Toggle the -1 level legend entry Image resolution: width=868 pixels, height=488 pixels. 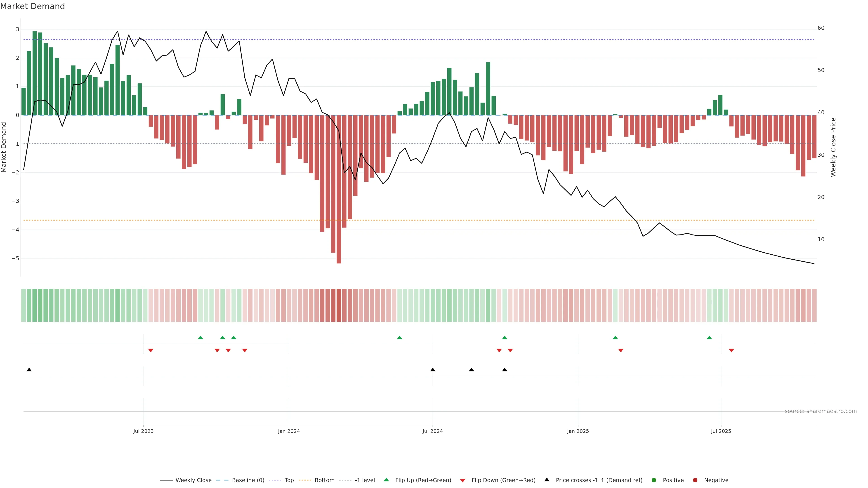[x=365, y=480]
